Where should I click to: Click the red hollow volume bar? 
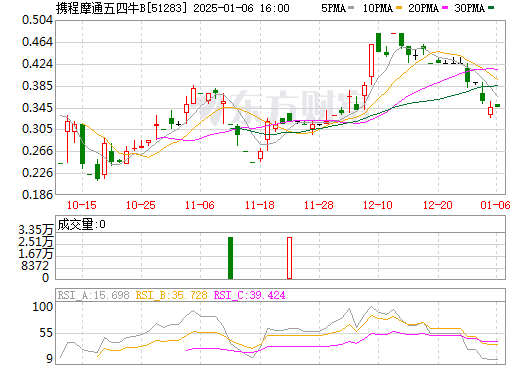289,258
